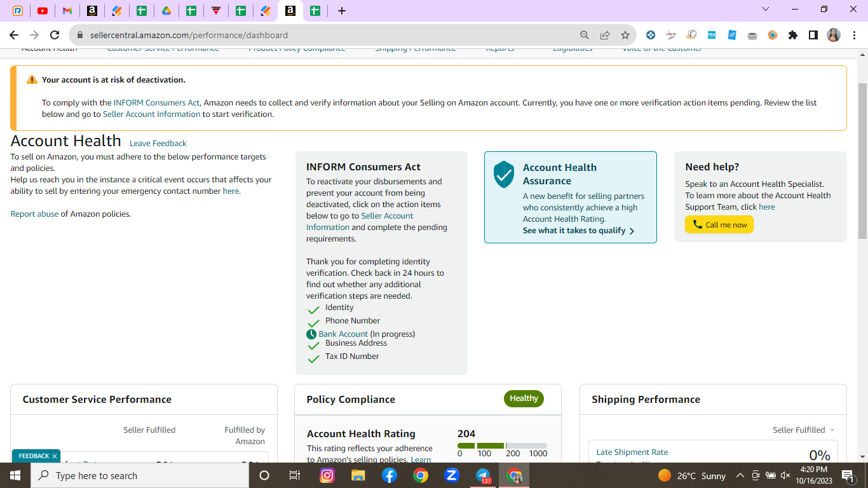Viewport: 868px width, 488px height.
Task: Click the browser back arrow
Action: 14,35
